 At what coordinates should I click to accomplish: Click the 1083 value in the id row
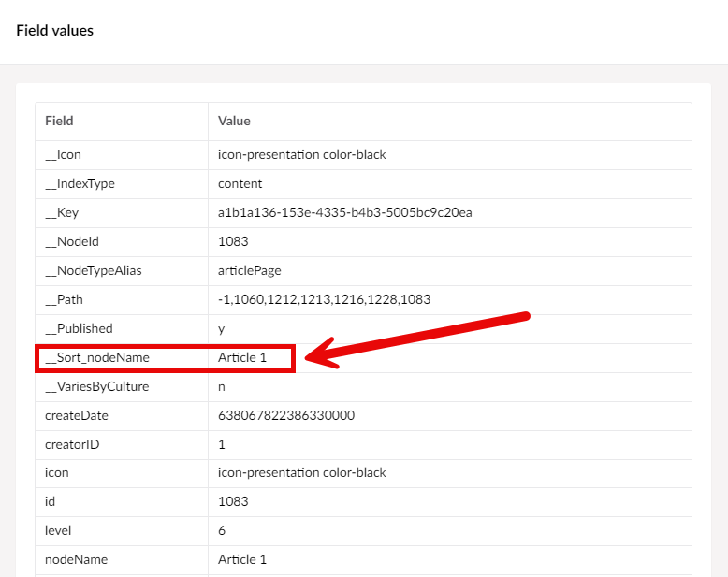pyautogui.click(x=233, y=502)
